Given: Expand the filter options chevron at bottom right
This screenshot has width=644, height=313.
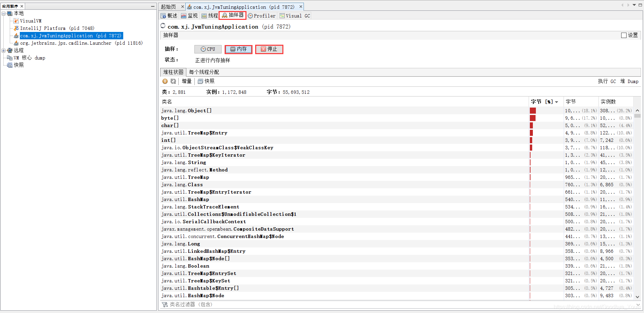Looking at the screenshot, I should 638,305.
